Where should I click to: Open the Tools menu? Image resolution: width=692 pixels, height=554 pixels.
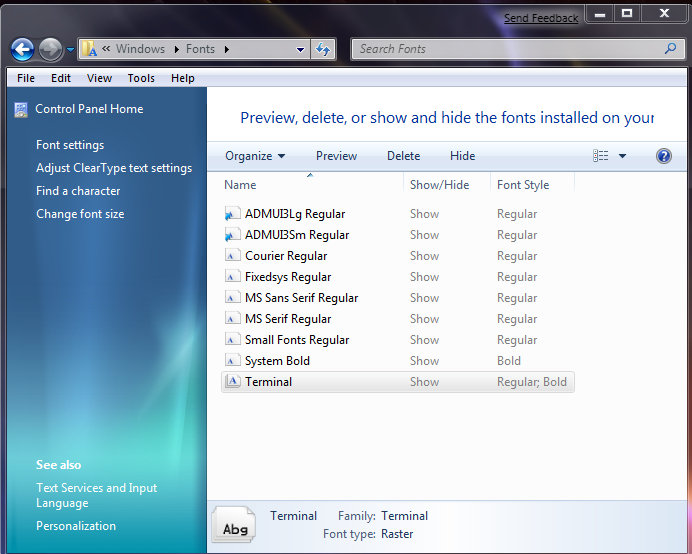click(x=141, y=78)
